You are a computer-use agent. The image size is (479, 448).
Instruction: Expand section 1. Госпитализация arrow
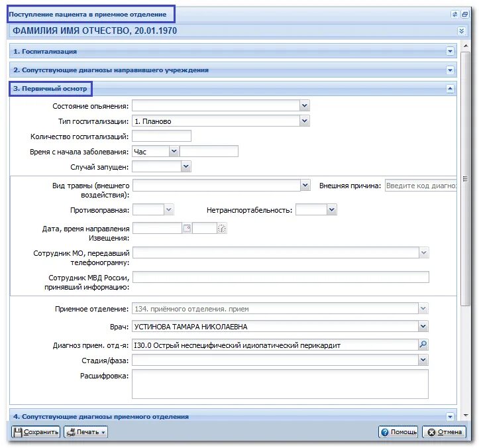(450, 51)
